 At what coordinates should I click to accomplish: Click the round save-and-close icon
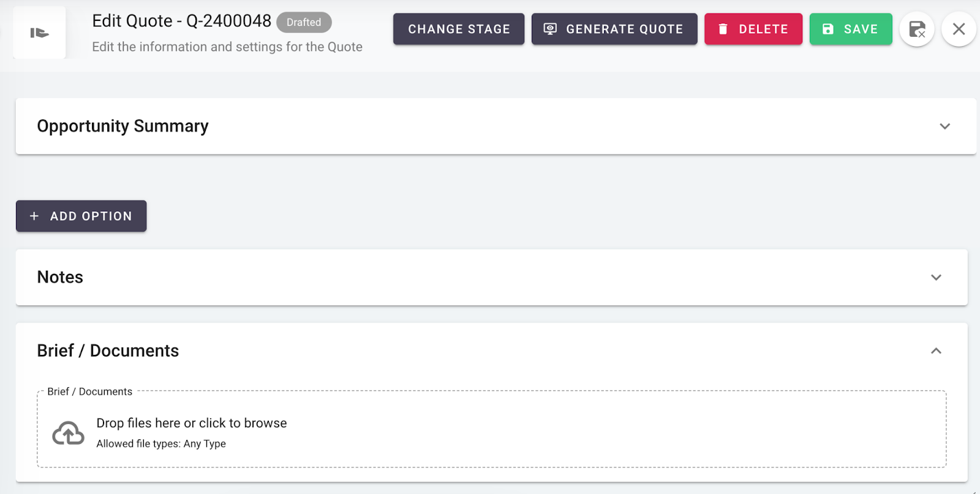917,29
